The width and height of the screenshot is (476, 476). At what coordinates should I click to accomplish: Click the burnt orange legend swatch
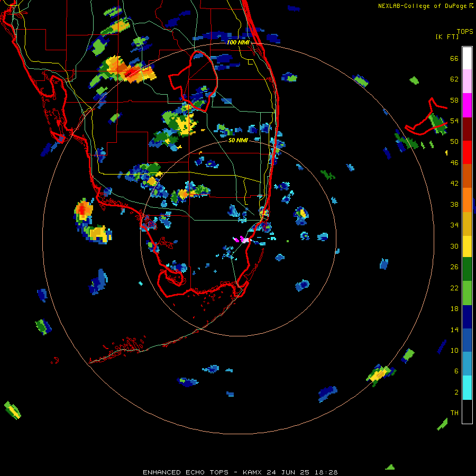467,176
